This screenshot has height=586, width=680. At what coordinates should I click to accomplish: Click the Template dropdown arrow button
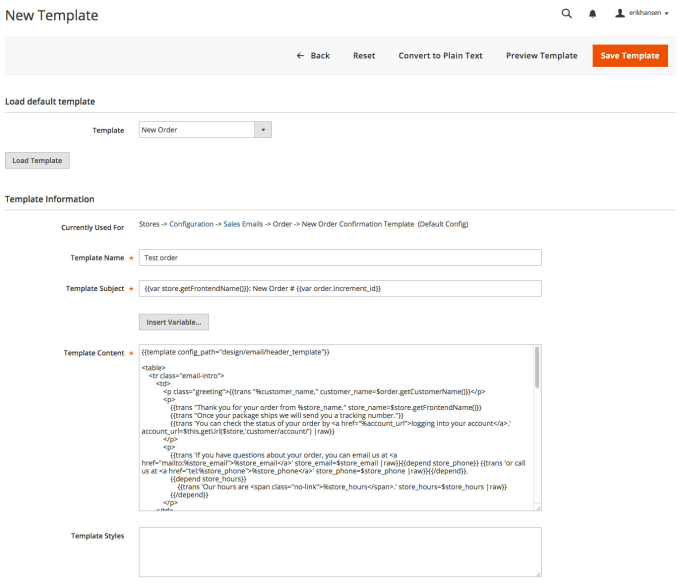point(263,130)
